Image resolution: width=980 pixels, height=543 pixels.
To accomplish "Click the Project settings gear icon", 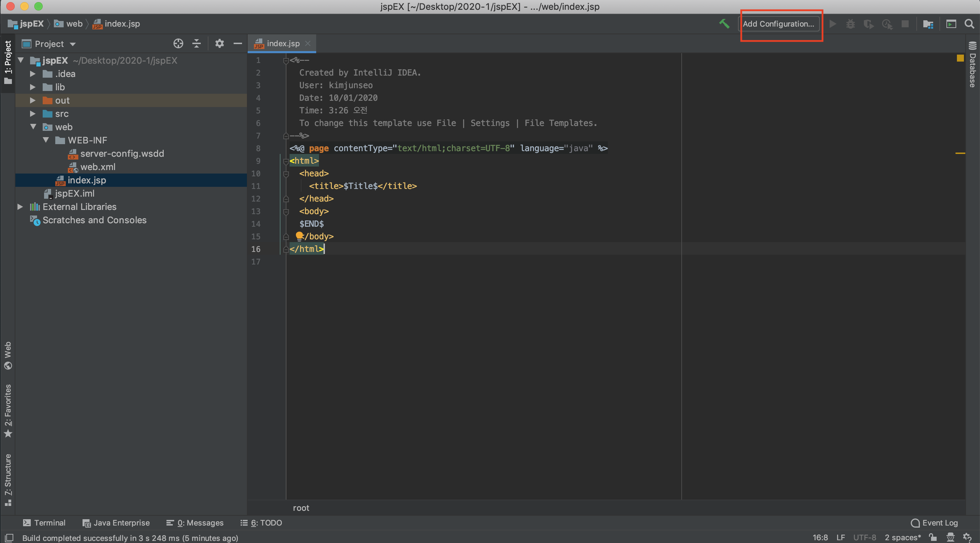I will point(219,43).
